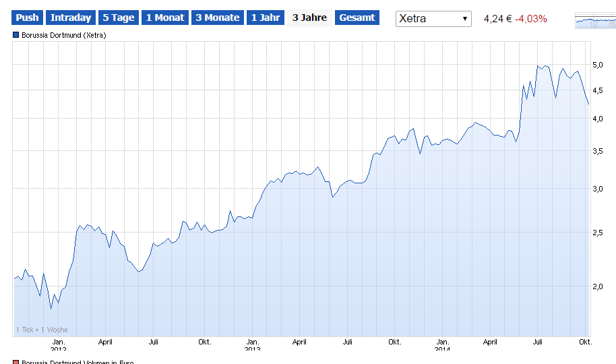This screenshot has height=364, width=616.
Task: Show the 1 Monat chart range
Action: click(165, 18)
